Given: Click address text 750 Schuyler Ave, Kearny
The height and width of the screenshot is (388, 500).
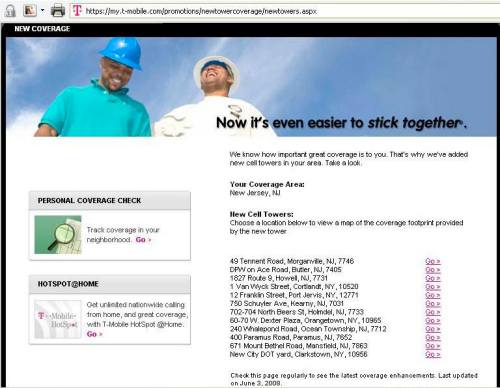Looking at the screenshot, I should click(x=287, y=303).
